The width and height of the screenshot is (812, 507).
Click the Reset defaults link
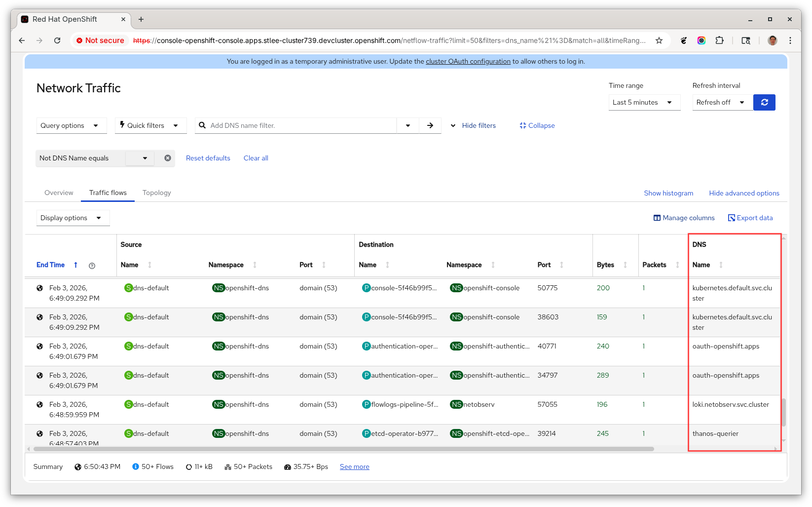coord(208,158)
